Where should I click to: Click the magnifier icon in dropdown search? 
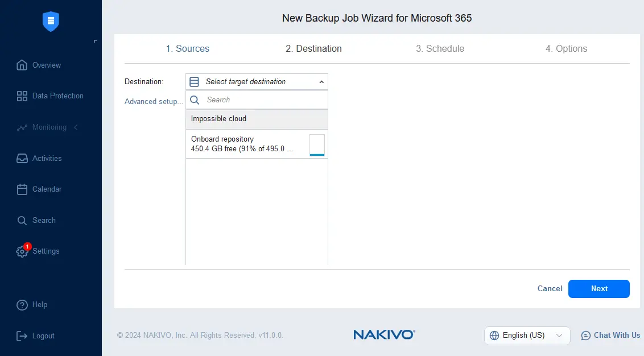195,100
